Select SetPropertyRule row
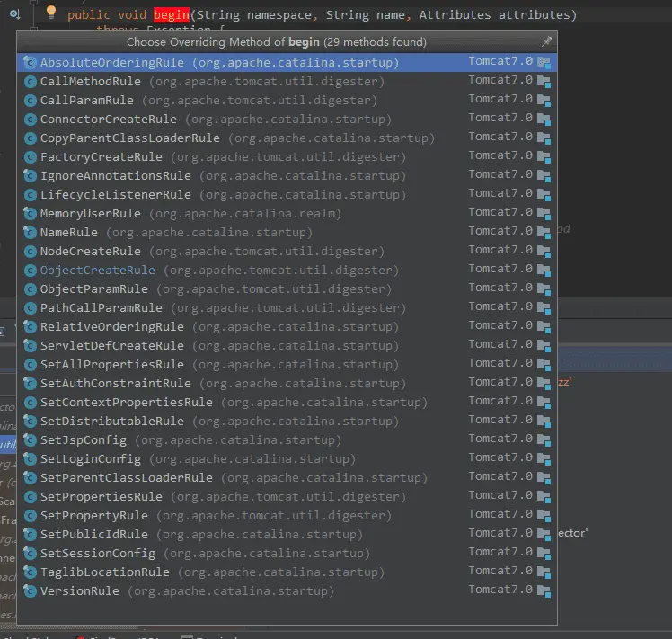This screenshot has width=672, height=639. click(287, 515)
